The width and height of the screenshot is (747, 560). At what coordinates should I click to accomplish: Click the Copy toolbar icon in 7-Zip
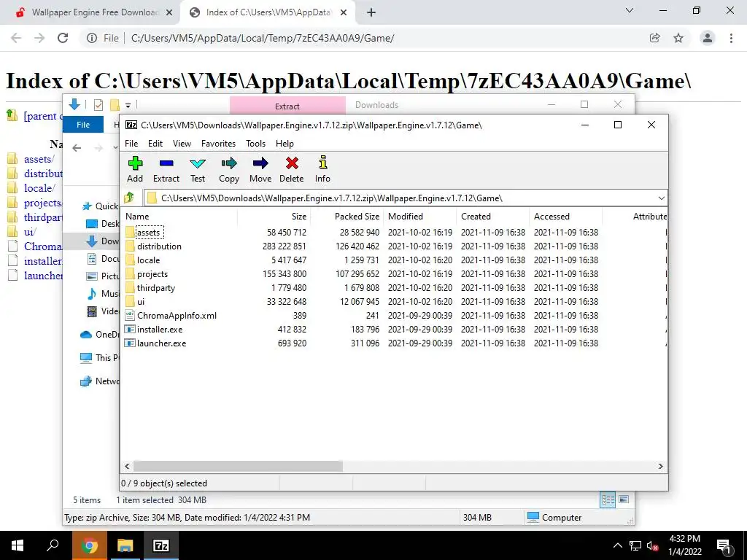[229, 169]
